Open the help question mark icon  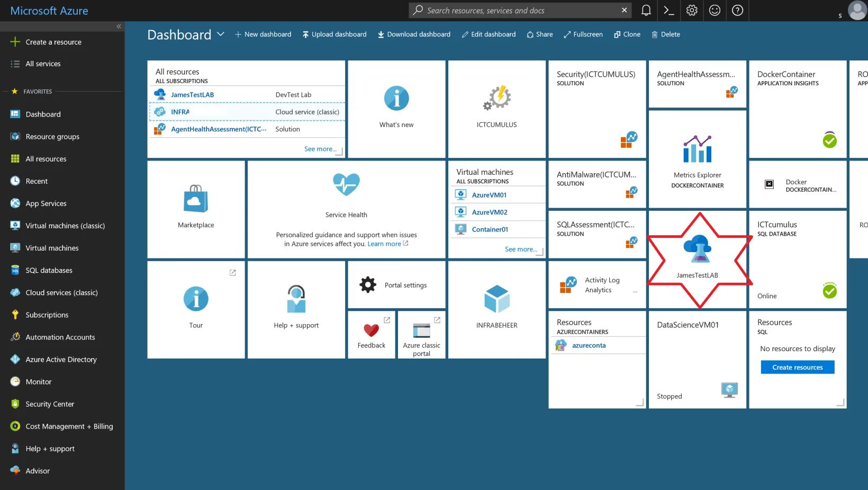[x=737, y=10]
